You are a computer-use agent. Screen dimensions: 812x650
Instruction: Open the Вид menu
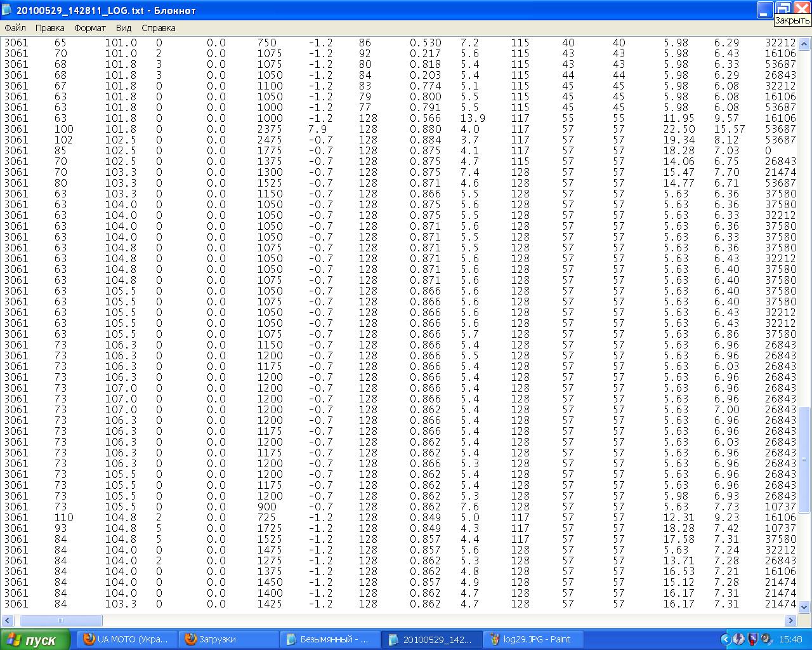pos(124,28)
